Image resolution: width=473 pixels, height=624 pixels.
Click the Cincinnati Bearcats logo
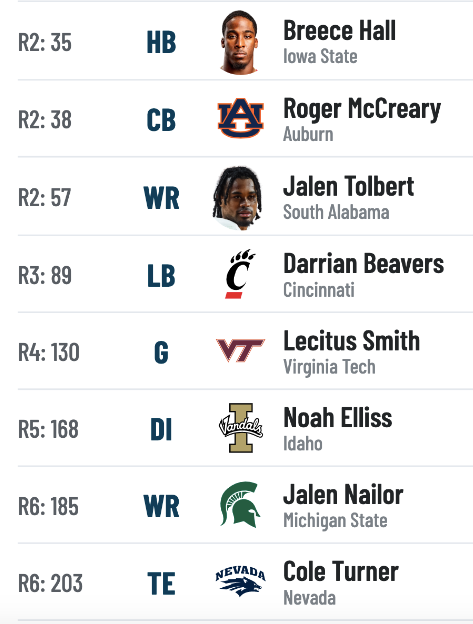240,274
